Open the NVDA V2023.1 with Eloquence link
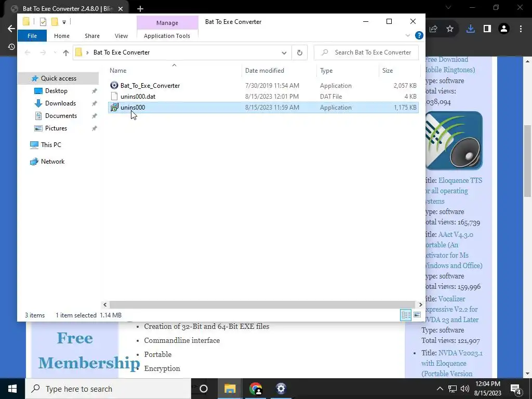Image resolution: width=532 pixels, height=399 pixels. tap(451, 363)
